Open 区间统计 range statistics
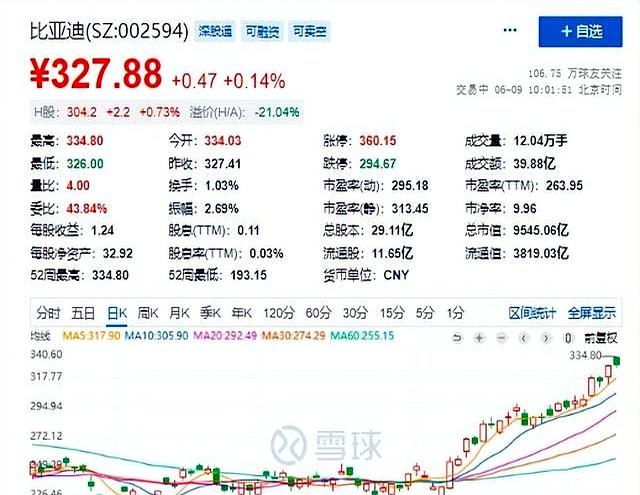This screenshot has height=495, width=640. pos(532,313)
